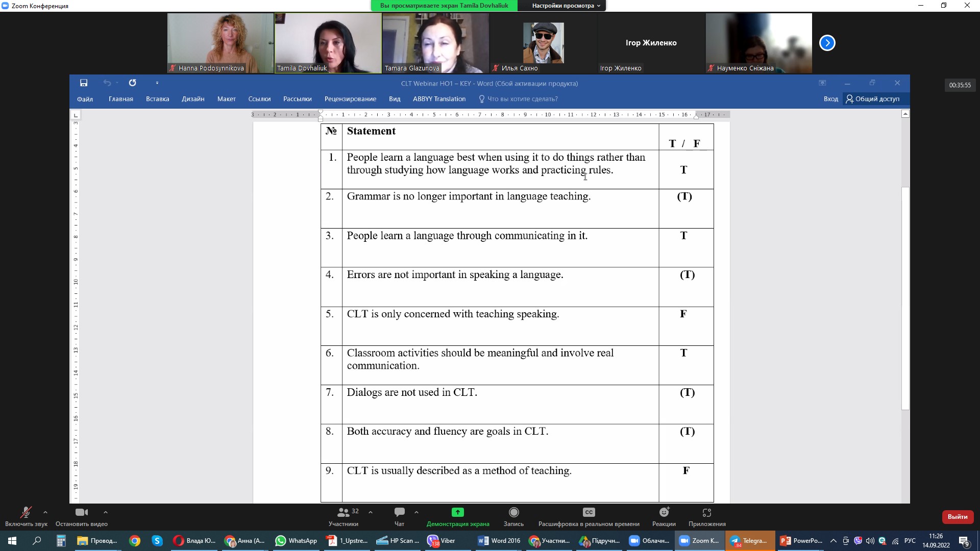Show next participants with blue arrow
The width and height of the screenshot is (980, 551).
pos(827,43)
